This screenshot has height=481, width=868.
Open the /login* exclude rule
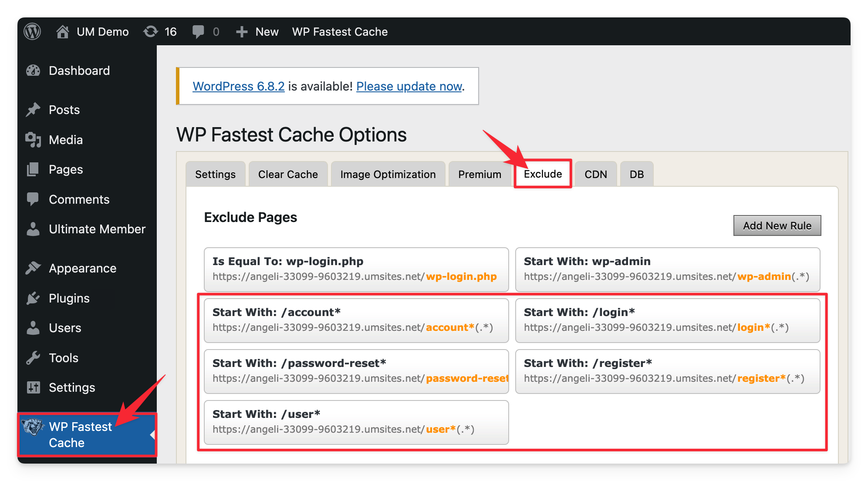click(x=668, y=320)
